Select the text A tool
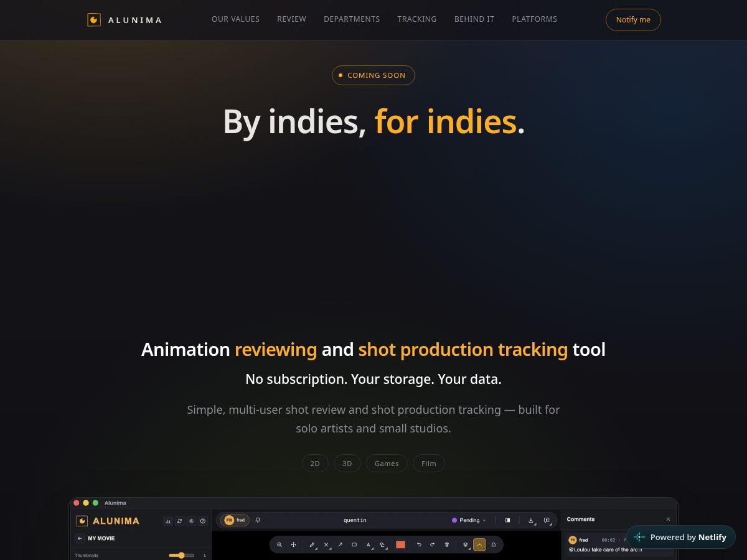The width and height of the screenshot is (747, 560). 369,544
